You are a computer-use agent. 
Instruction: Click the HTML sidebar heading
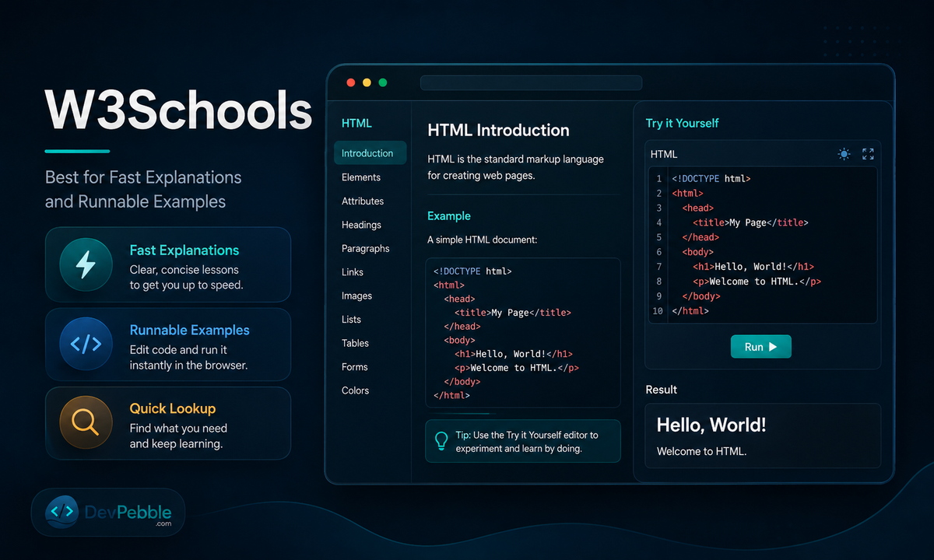click(356, 123)
